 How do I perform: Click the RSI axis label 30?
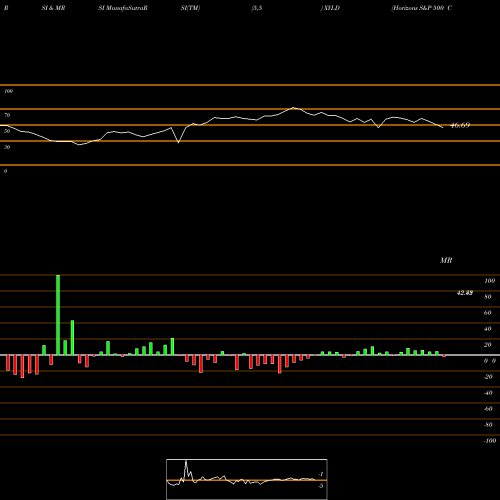(7, 147)
